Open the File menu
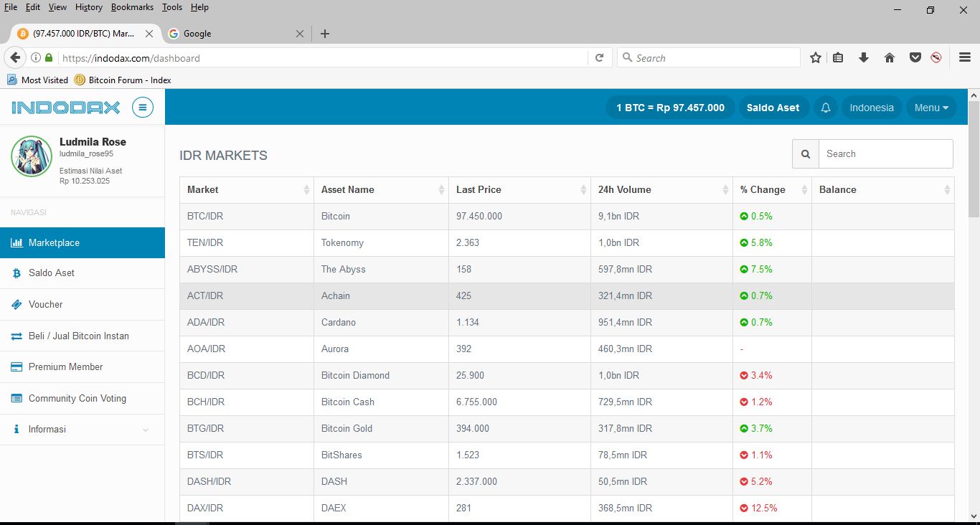Screen dimensions: 980x525 tap(11, 7)
